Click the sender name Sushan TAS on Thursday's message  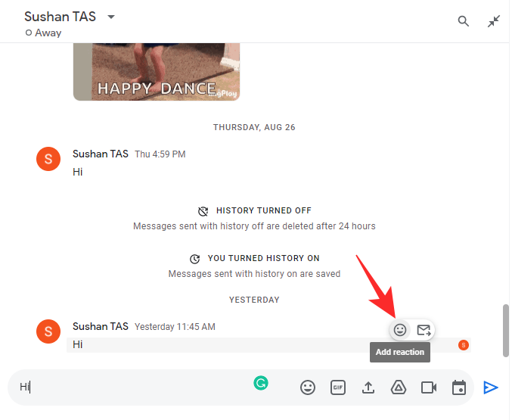(101, 154)
